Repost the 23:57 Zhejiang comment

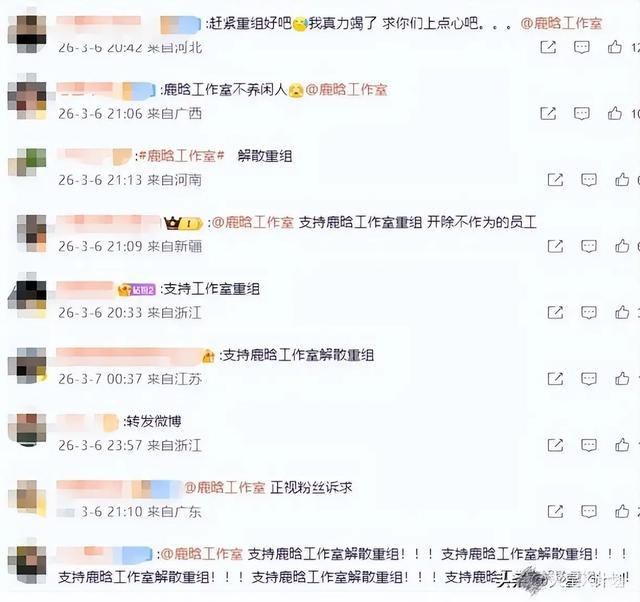[x=555, y=445]
